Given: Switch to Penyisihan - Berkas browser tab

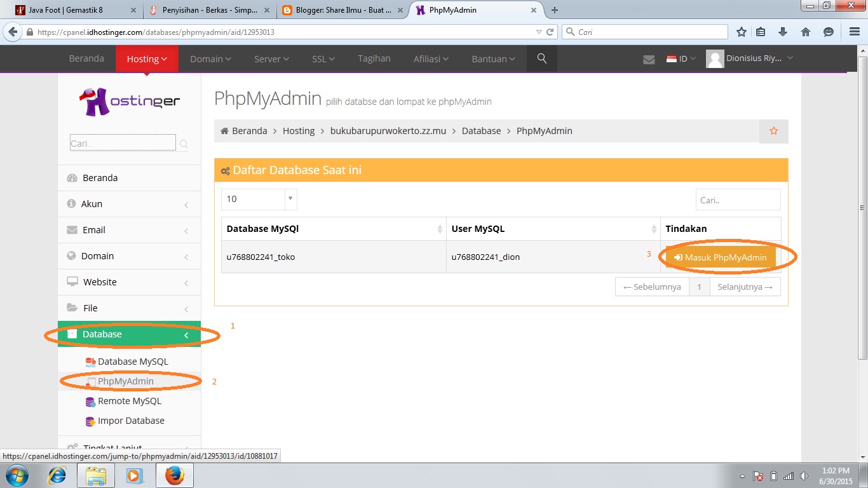Looking at the screenshot, I should (208, 10).
